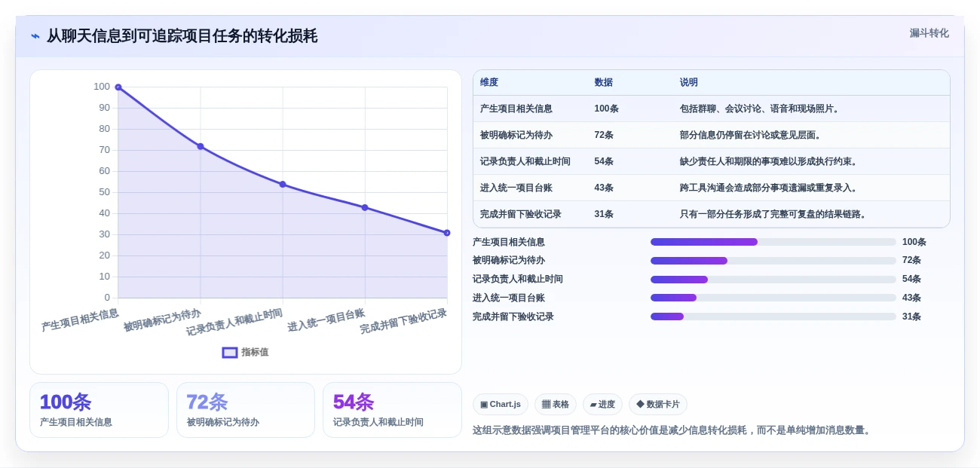Click table cell 进入统一项目台账
Image resolution: width=980 pixels, height=468 pixels.
[x=516, y=188]
